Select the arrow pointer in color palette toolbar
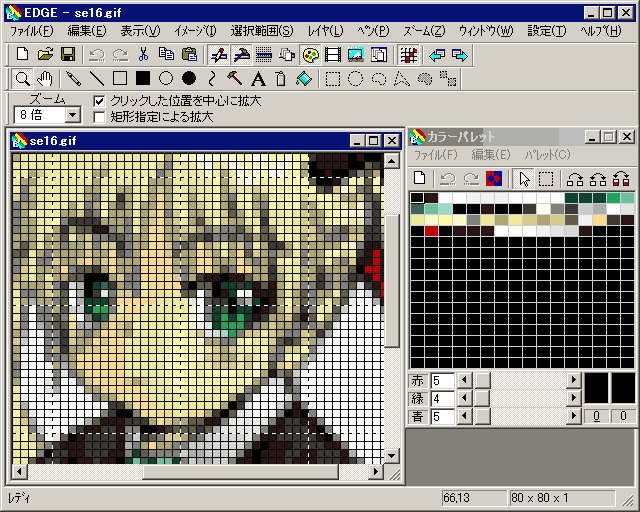Viewport: 640px width, 512px height. tap(524, 179)
